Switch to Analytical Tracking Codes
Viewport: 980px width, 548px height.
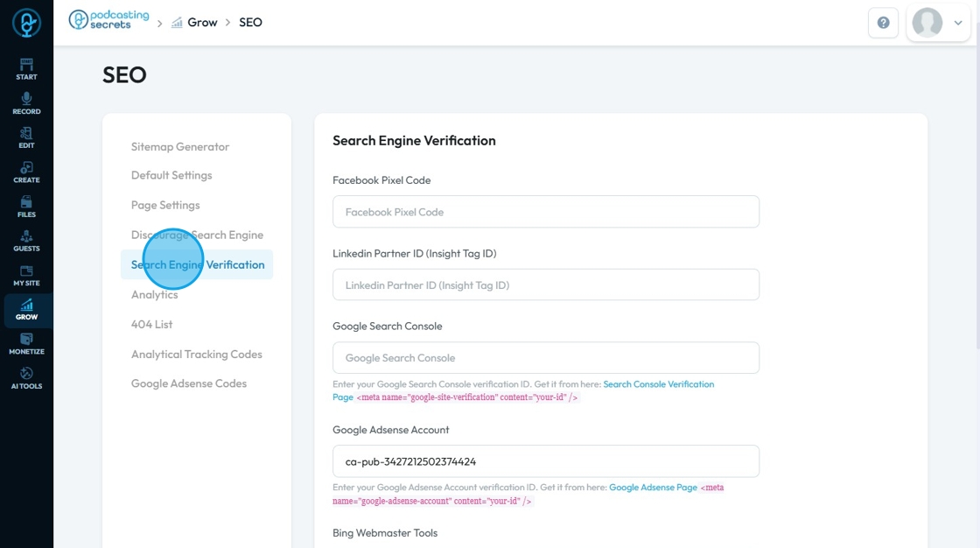coord(197,355)
